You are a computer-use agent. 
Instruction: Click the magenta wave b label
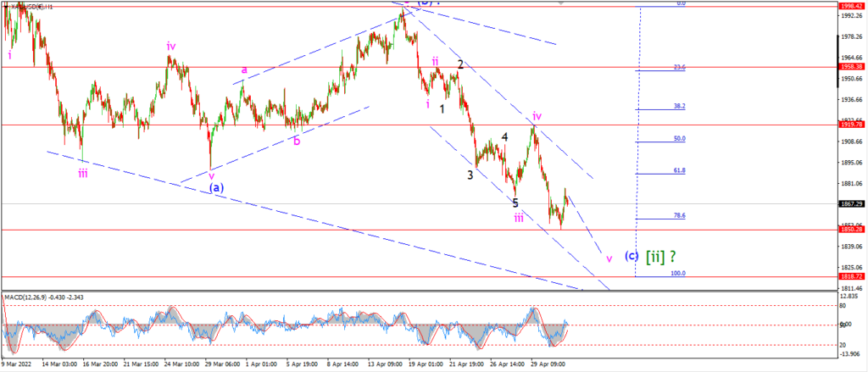coord(298,142)
